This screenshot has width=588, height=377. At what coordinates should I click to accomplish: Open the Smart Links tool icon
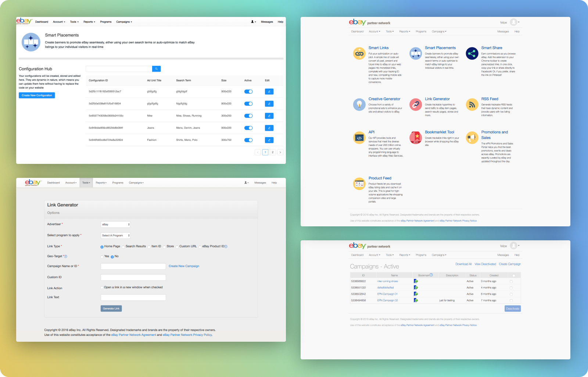[x=359, y=54]
